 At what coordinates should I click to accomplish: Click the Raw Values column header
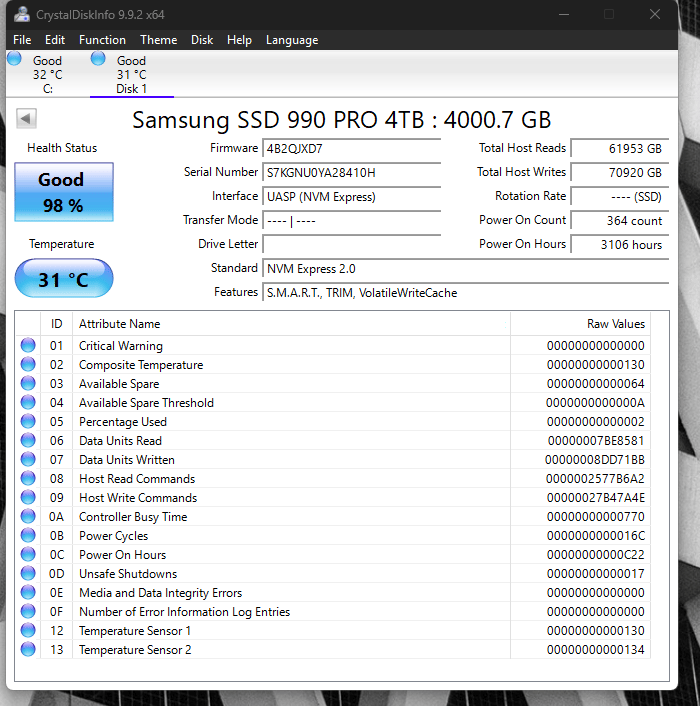click(581, 324)
